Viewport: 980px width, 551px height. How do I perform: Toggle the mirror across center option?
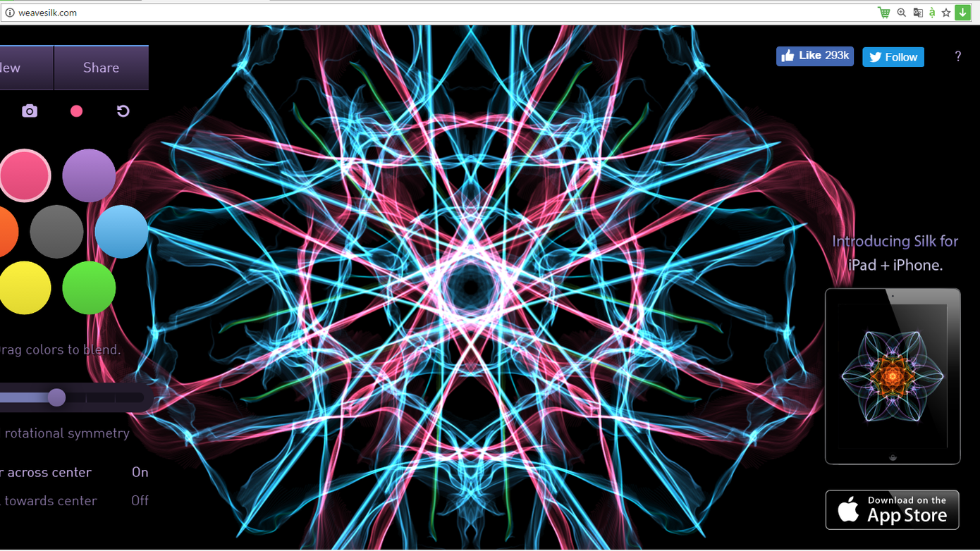pyautogui.click(x=140, y=472)
